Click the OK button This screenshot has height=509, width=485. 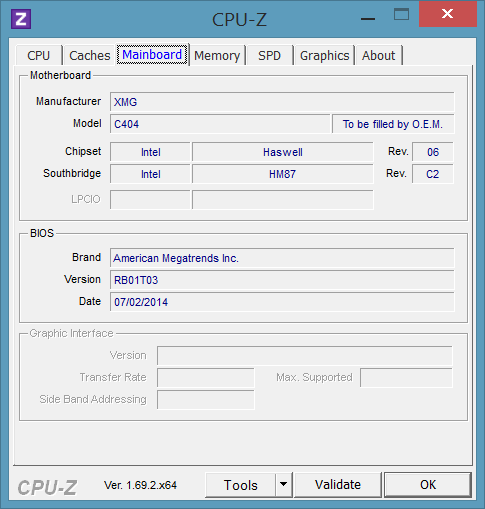[428, 485]
